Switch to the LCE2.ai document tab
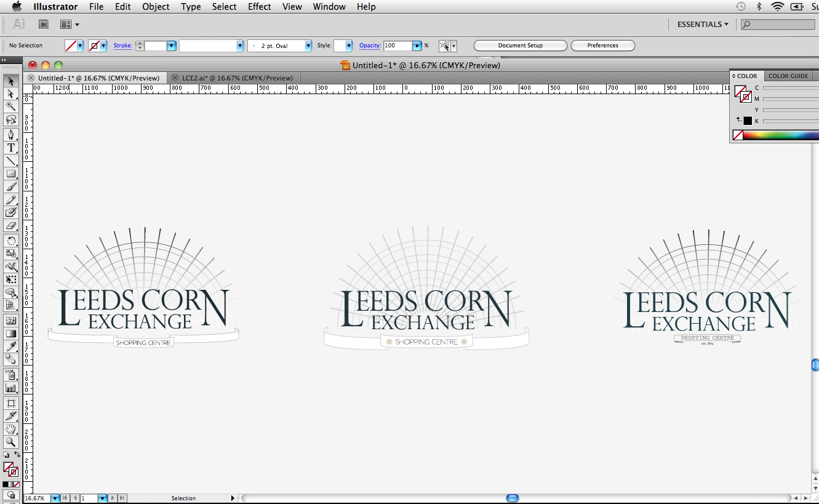This screenshot has width=819, height=504. (x=237, y=78)
